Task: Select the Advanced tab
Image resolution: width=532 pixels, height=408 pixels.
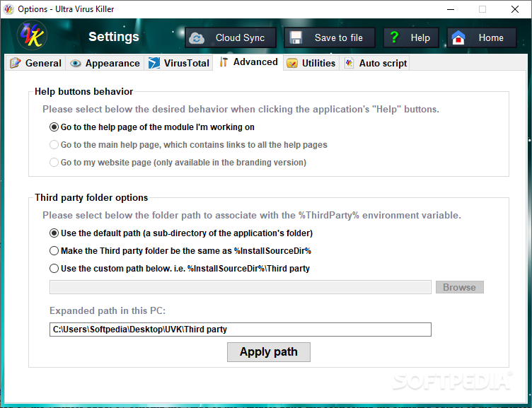Action: [248, 62]
